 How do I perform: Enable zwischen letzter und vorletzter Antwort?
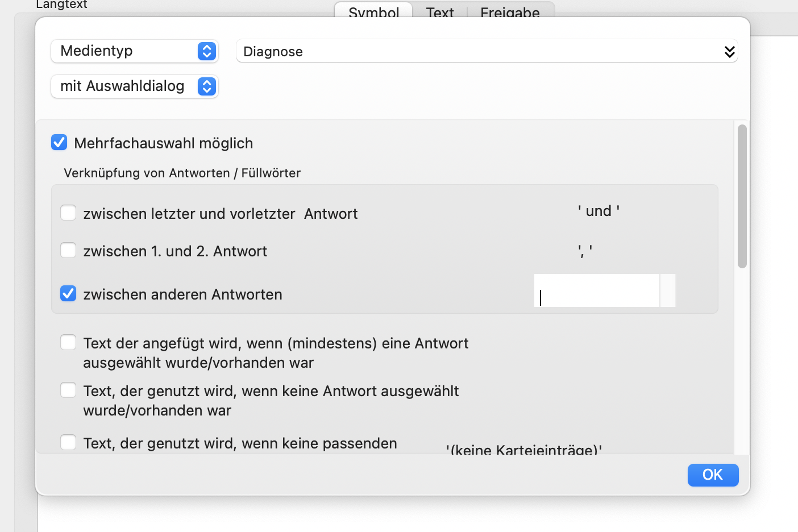click(68, 213)
